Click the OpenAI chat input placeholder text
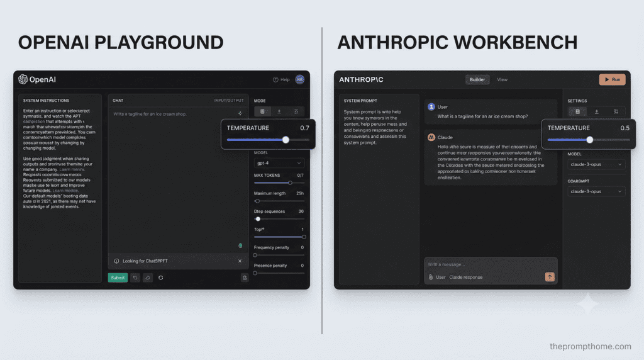Image resolution: width=644 pixels, height=360 pixels. 150,114
